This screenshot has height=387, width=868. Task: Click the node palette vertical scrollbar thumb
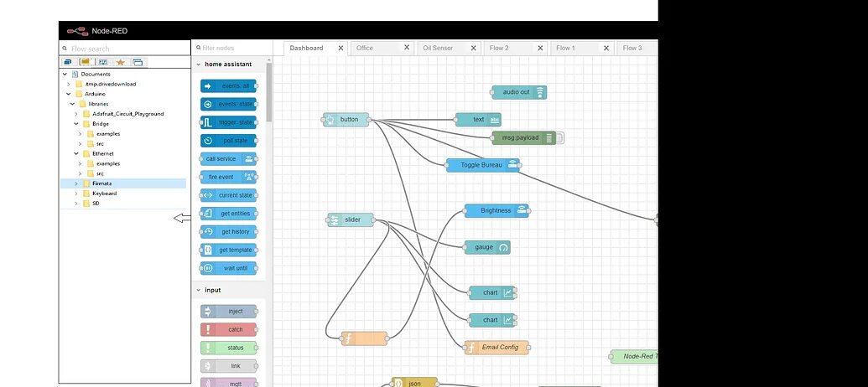coord(269,92)
